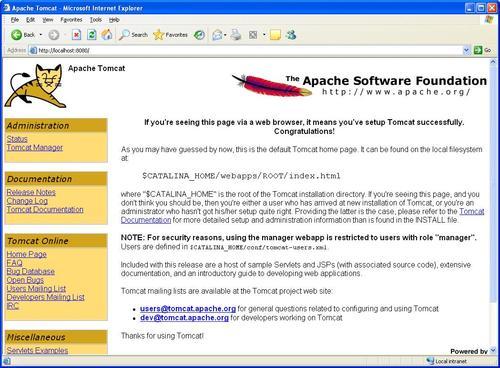
Task: Click the scrollbar up arrow
Action: (493, 62)
